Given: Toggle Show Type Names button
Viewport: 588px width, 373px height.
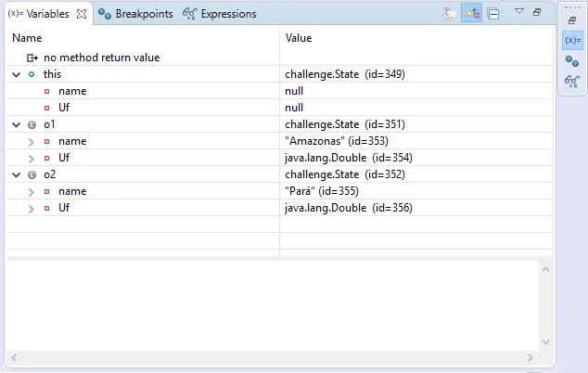Looking at the screenshot, I should click(450, 14).
